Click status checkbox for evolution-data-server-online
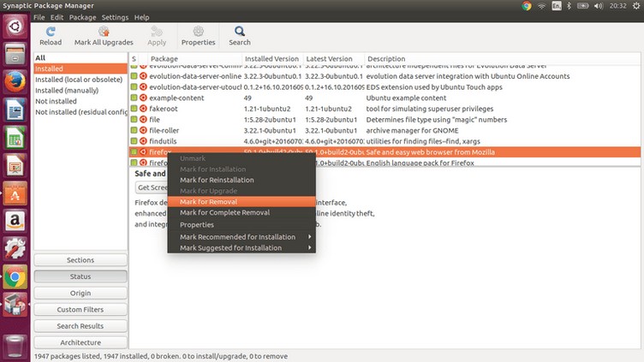The image size is (644, 362). click(x=134, y=76)
